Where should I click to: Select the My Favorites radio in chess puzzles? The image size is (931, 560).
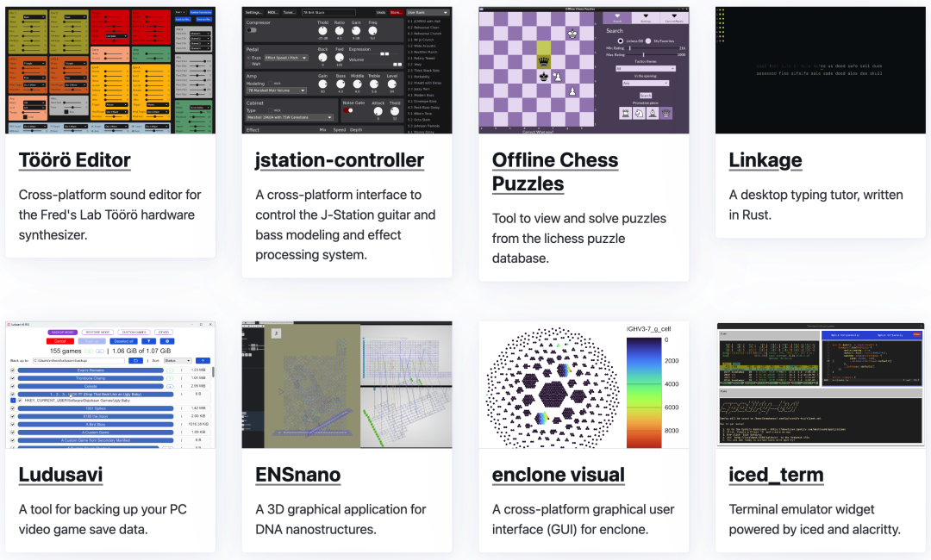pos(648,41)
